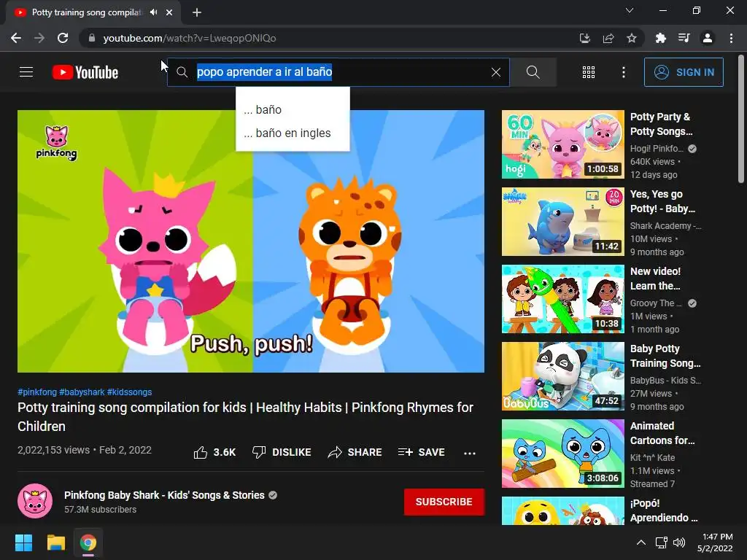Show hidden tray icons chevron

pyautogui.click(x=641, y=542)
